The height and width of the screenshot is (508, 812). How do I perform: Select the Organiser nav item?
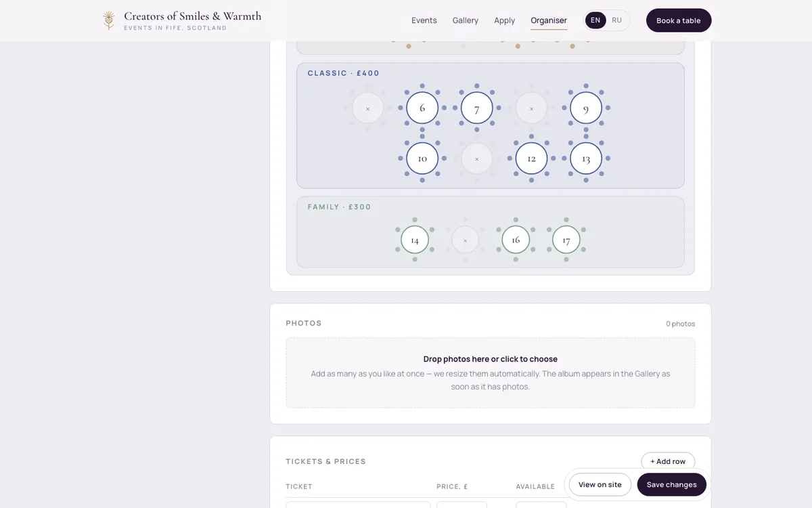tap(549, 20)
